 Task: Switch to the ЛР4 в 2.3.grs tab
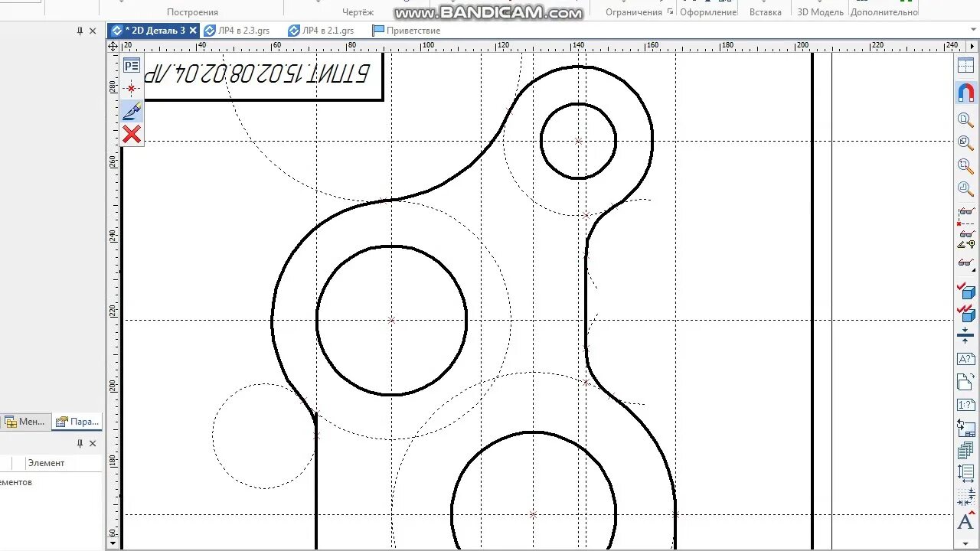(x=237, y=31)
